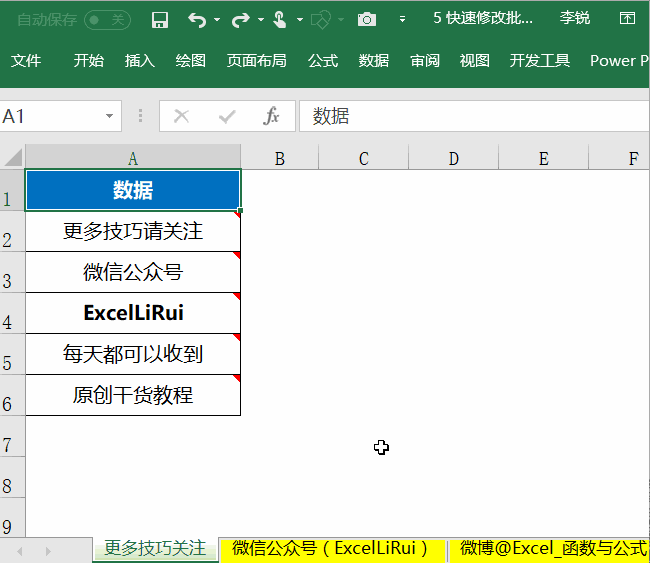
Task: Switch to the 审阅 ribbon tab
Action: coord(425,61)
